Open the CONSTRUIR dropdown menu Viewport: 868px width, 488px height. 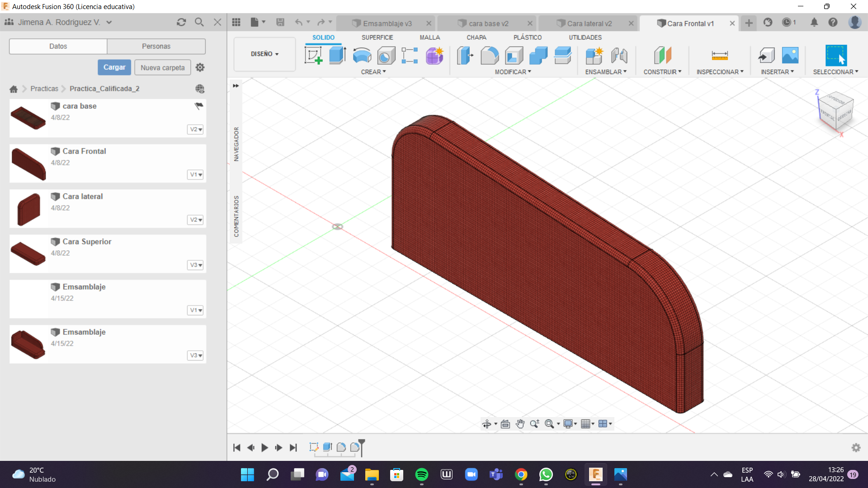pos(662,72)
